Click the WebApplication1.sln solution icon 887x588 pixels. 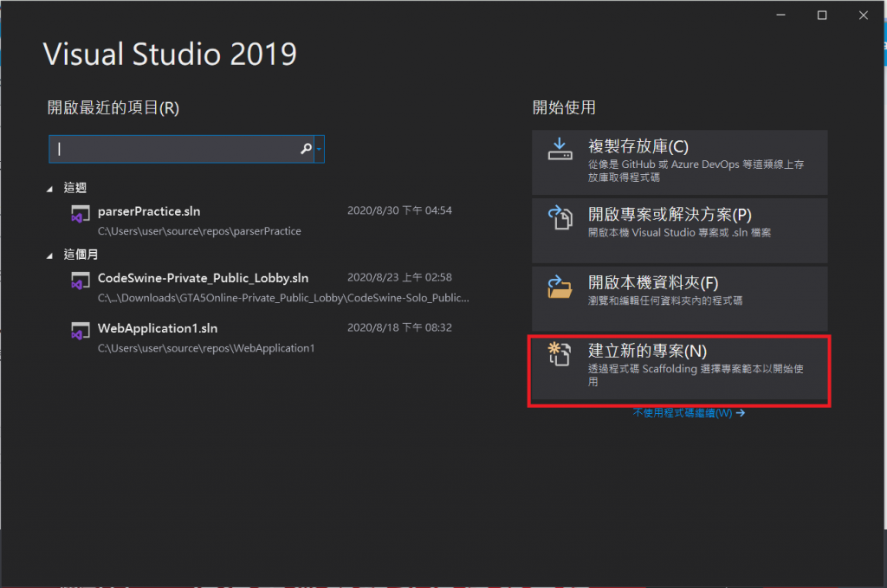[x=80, y=332]
